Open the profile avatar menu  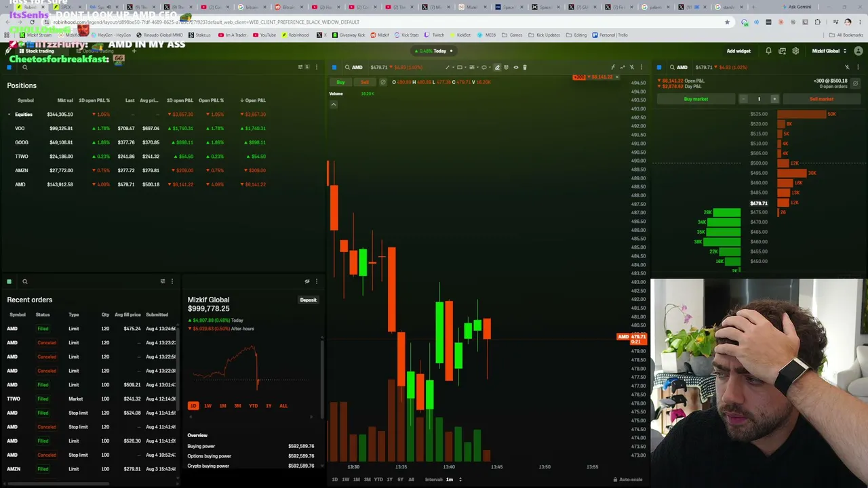click(x=859, y=51)
